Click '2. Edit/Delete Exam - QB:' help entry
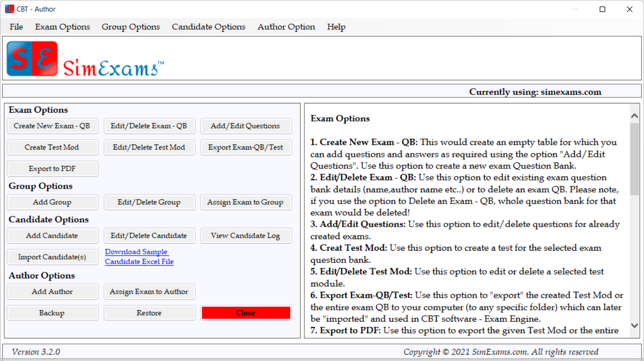 click(x=363, y=178)
